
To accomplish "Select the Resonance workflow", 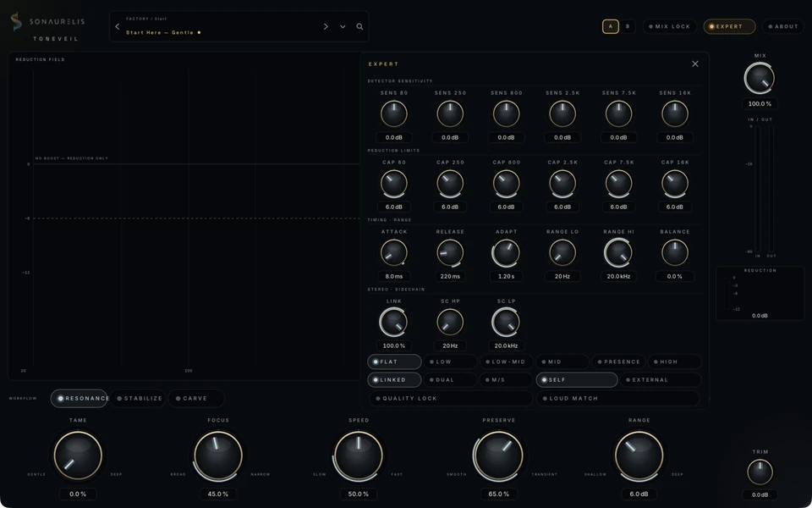I will (80, 399).
